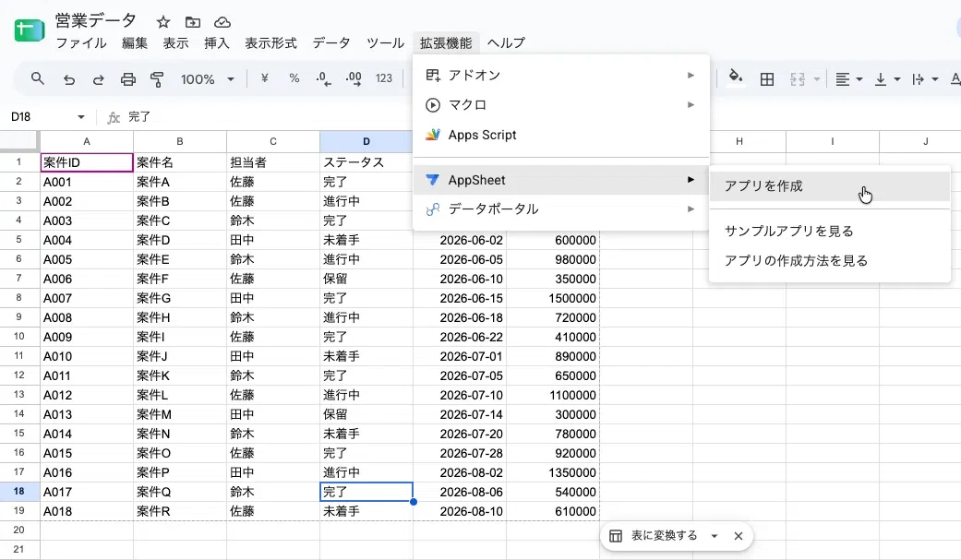Screen dimensions: 961x560
Task: Choose アプリの作成方法を見る
Action: pos(829,260)
